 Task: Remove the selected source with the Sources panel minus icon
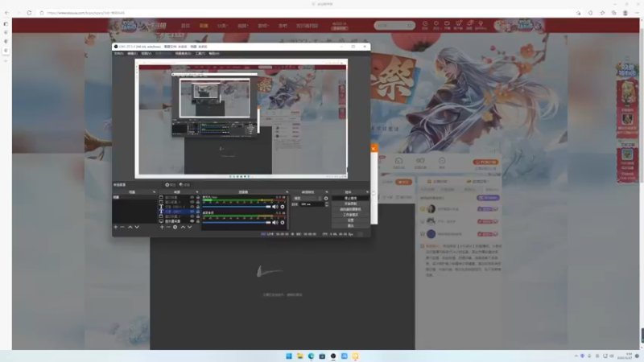tap(168, 227)
